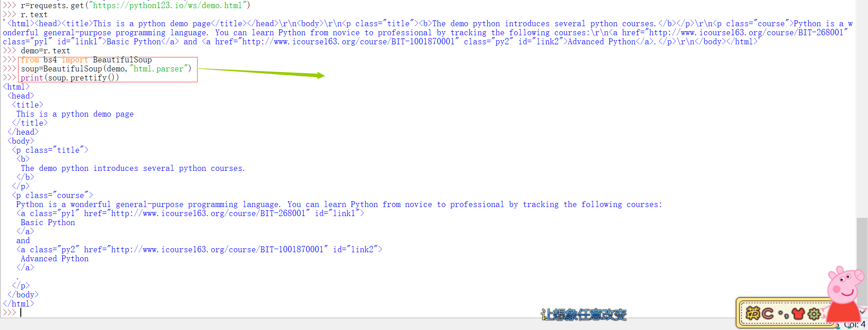868x330 pixels.
Task: Open the red shirt skin icon
Action: tap(798, 313)
